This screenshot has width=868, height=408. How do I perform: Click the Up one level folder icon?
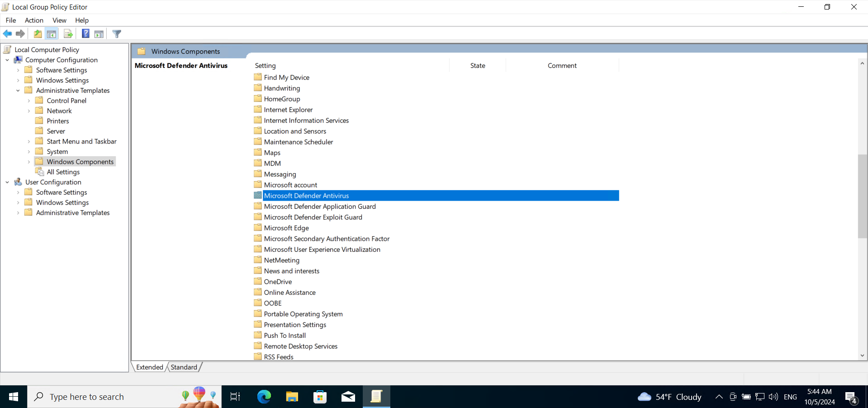coord(38,34)
